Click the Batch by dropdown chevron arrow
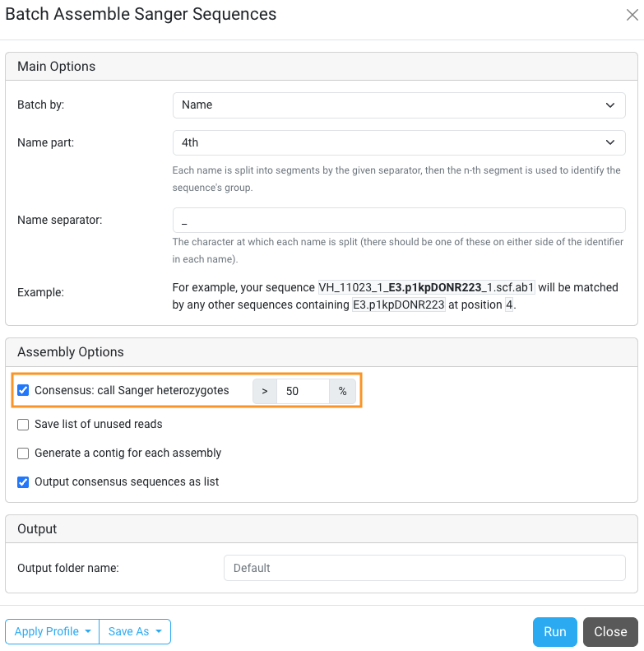The image size is (644, 651). [x=610, y=105]
